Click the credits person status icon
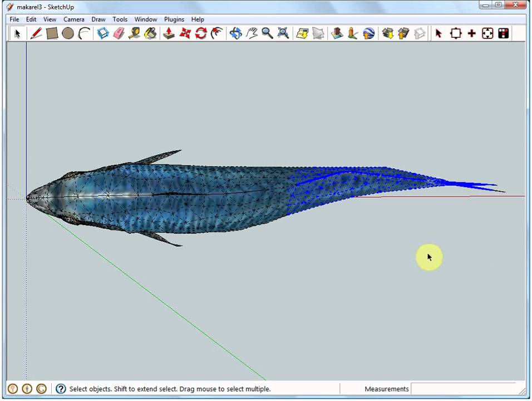This screenshot has width=532, height=401. [27, 388]
